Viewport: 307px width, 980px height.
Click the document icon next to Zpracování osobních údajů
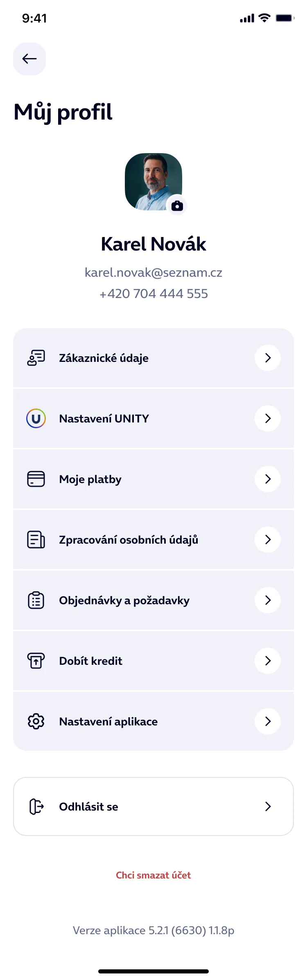(36, 540)
